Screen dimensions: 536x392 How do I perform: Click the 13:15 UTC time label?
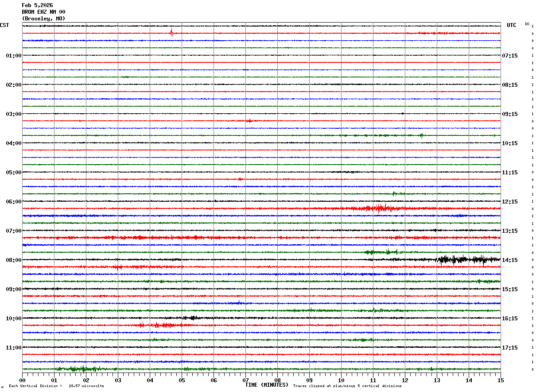coord(510,231)
